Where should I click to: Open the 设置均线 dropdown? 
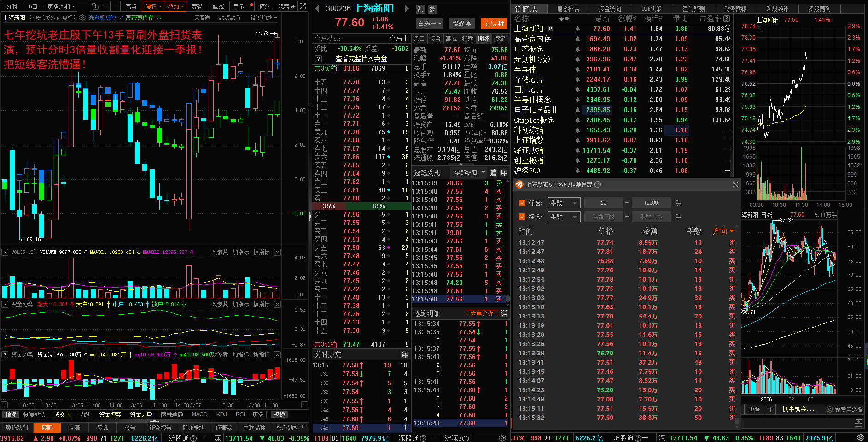[x=263, y=18]
